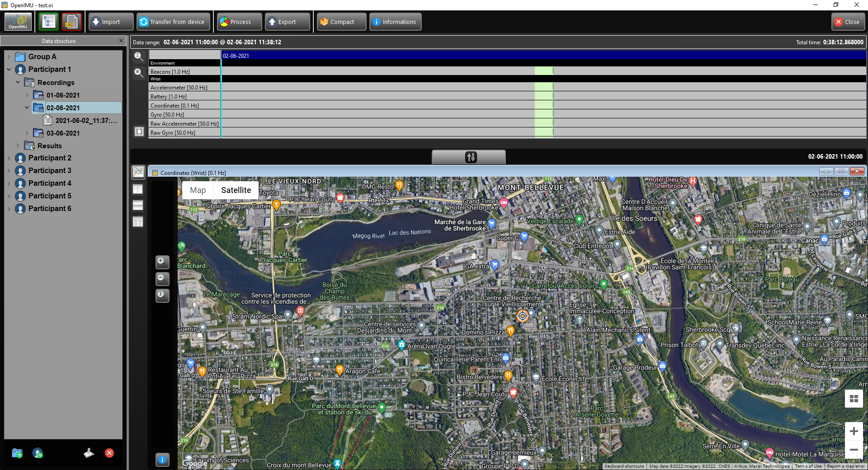Expand the 03-06-2021 recording
This screenshot has height=470, width=868.
pos(27,133)
